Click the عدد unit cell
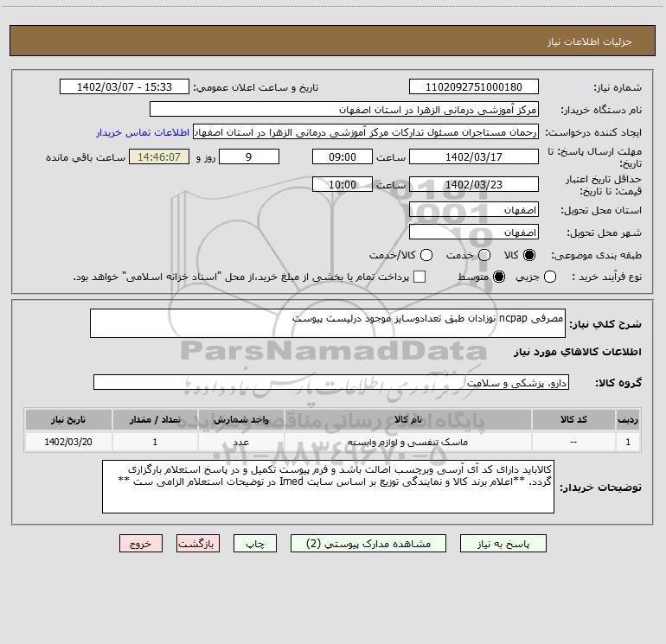The width and height of the screenshot is (666, 644). point(240,442)
